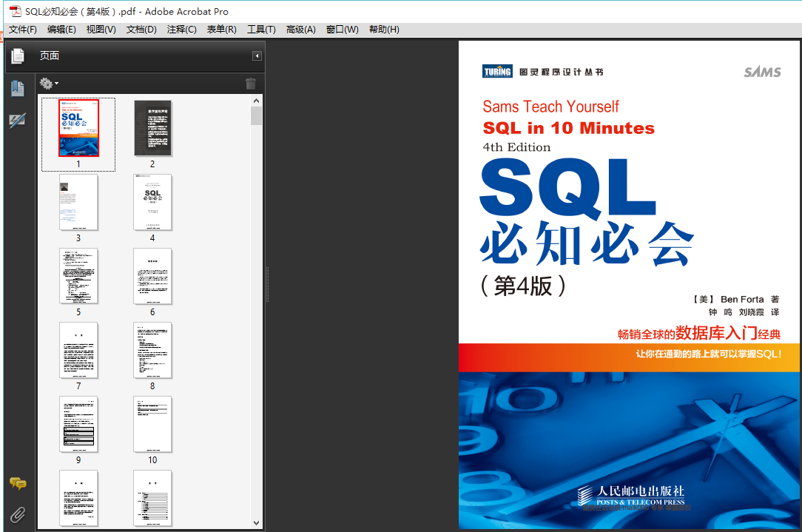Click the 页面 panel title
802x532 pixels.
click(50, 55)
